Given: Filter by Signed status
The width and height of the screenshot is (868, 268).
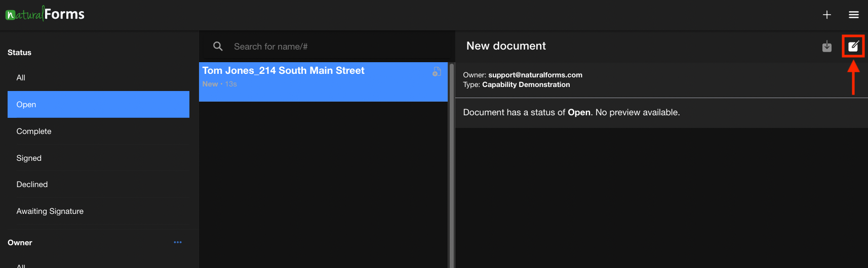Looking at the screenshot, I should (x=98, y=158).
